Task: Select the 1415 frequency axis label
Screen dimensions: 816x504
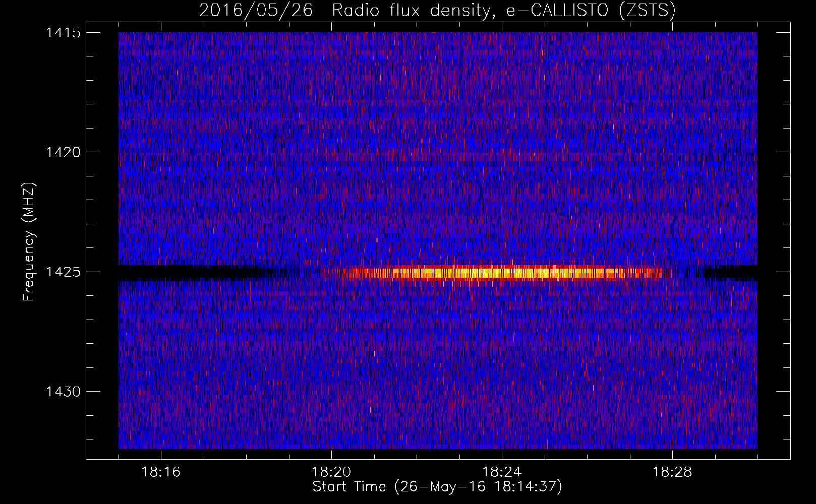Action: click(x=63, y=33)
